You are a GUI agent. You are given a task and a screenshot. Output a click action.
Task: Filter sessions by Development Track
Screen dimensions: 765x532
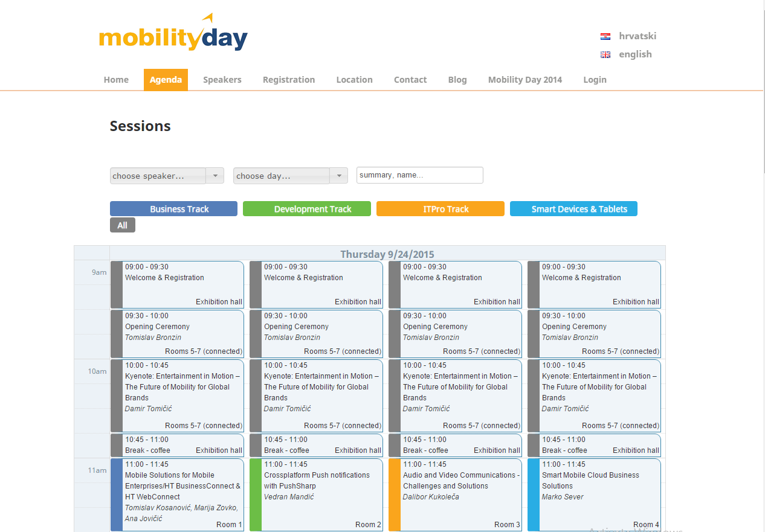click(307, 209)
